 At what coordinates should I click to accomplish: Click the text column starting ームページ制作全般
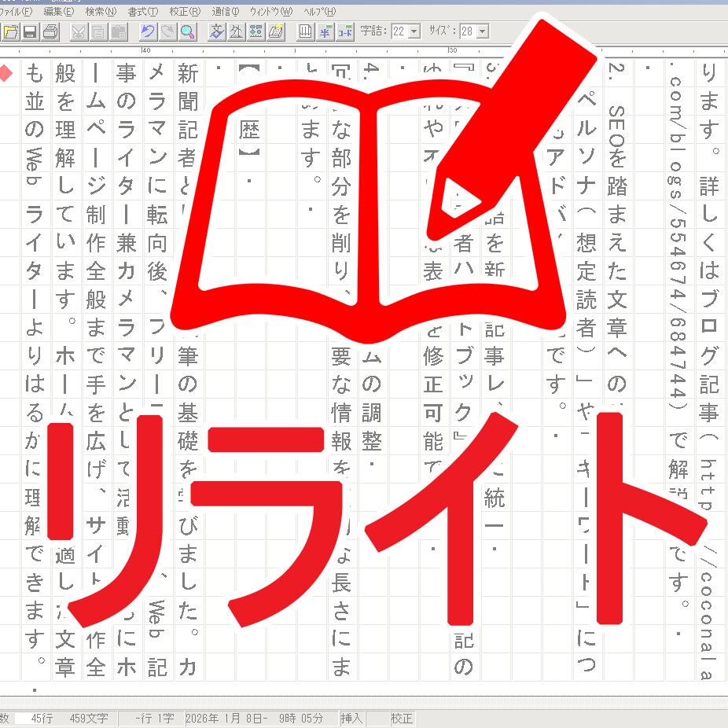pyautogui.click(x=96, y=369)
